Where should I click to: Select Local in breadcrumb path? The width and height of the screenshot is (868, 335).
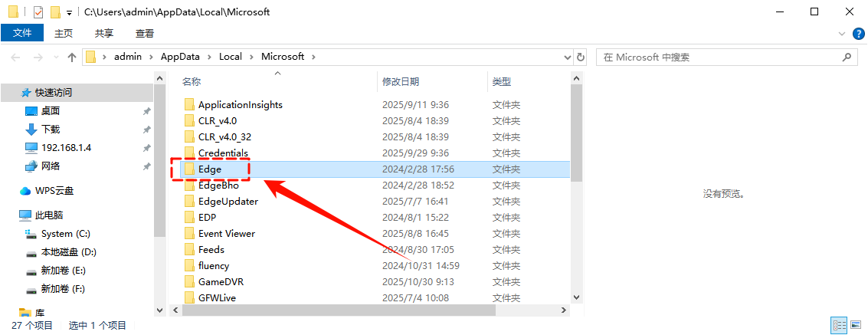tap(231, 57)
